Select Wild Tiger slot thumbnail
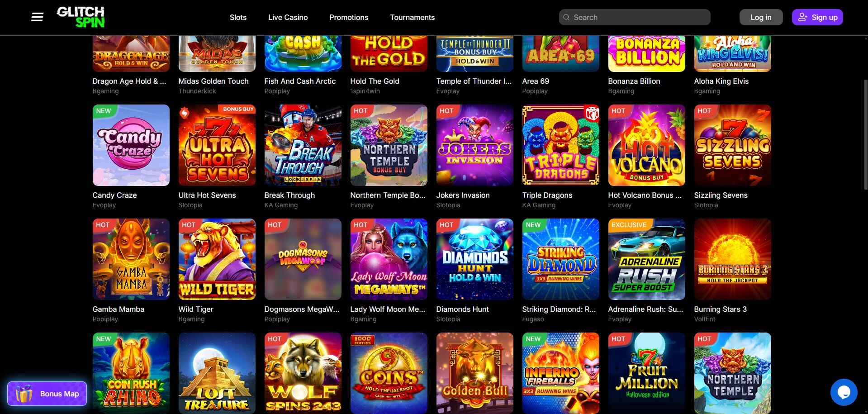This screenshot has width=868, height=414. tap(217, 259)
